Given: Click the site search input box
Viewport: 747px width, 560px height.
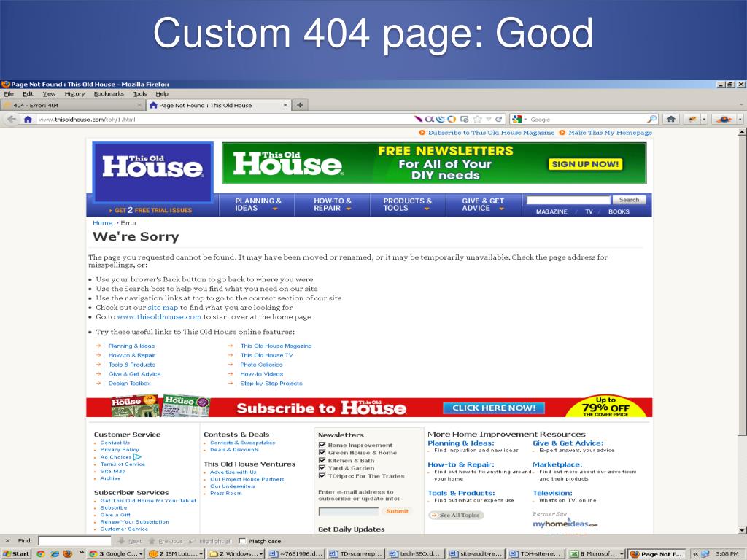Looking at the screenshot, I should pyautogui.click(x=568, y=200).
